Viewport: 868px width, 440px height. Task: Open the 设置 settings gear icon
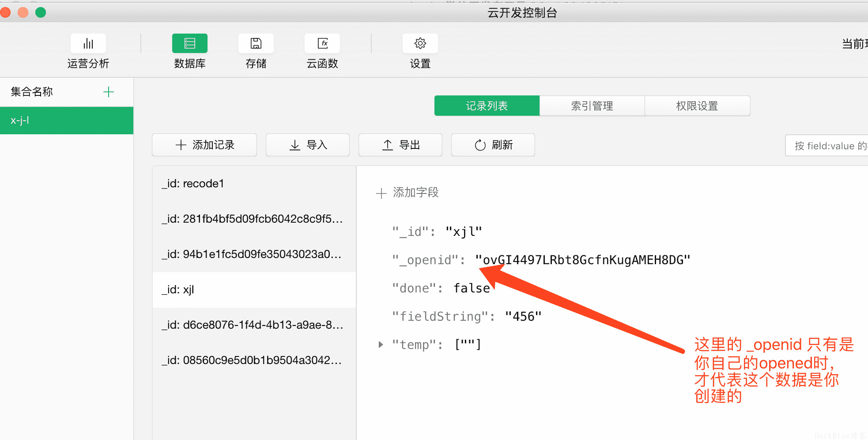click(420, 43)
